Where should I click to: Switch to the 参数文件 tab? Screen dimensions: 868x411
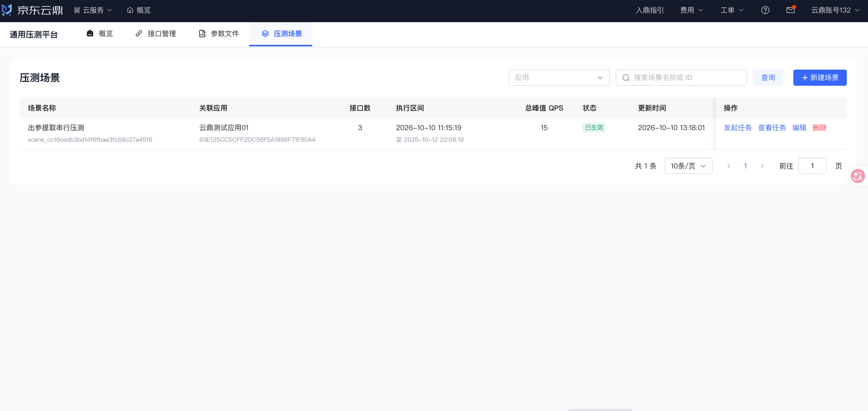(219, 34)
